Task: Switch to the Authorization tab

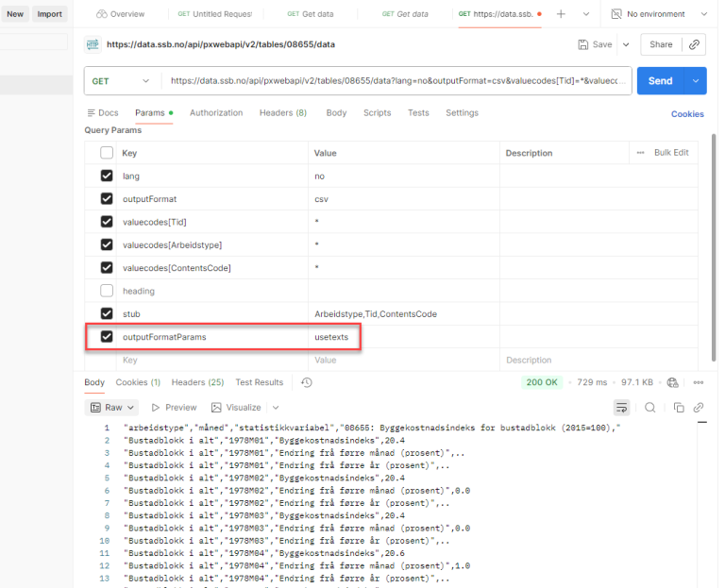Action: pos(216,113)
